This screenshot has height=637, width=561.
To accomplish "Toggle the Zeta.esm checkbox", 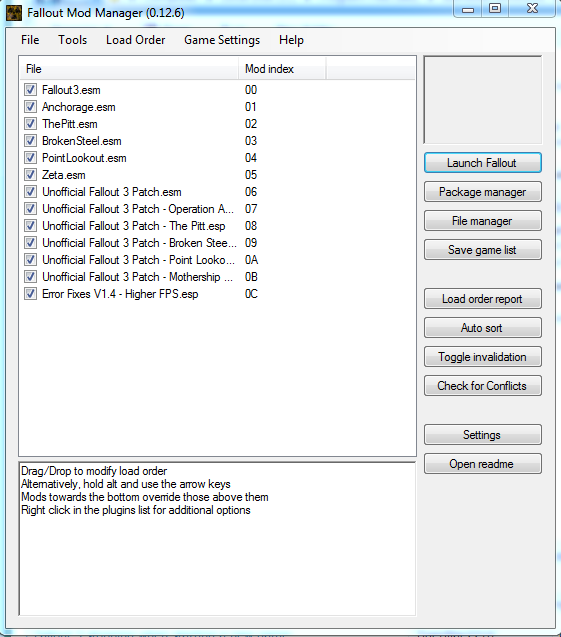I will 30,175.
